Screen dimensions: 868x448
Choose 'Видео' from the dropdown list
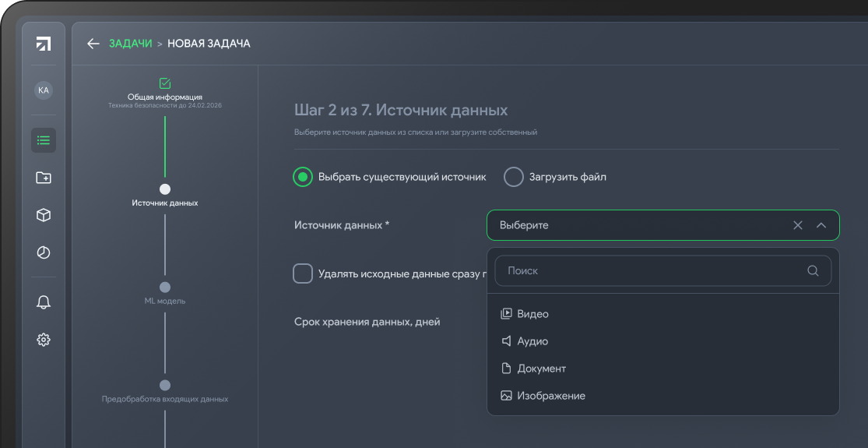[x=532, y=314]
